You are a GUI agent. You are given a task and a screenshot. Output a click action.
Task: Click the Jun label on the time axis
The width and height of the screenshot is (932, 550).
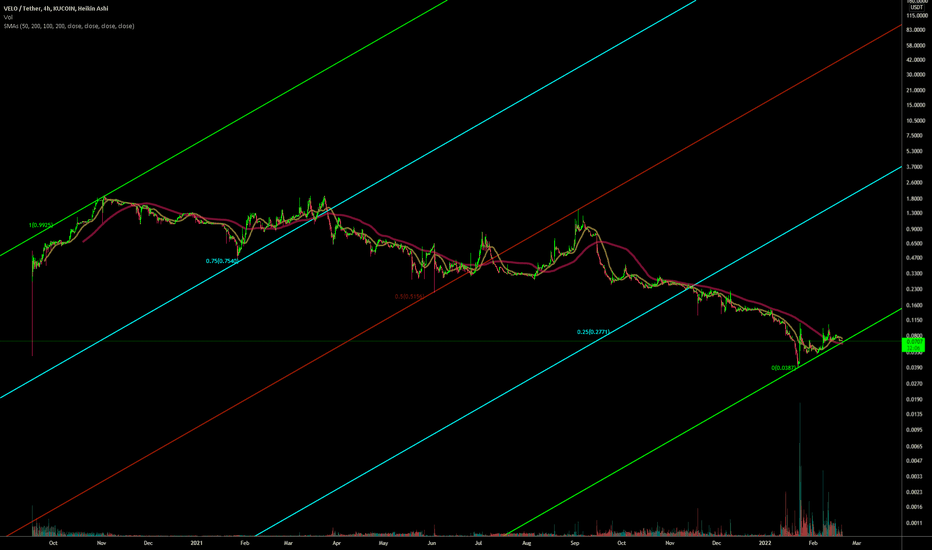pyautogui.click(x=432, y=543)
